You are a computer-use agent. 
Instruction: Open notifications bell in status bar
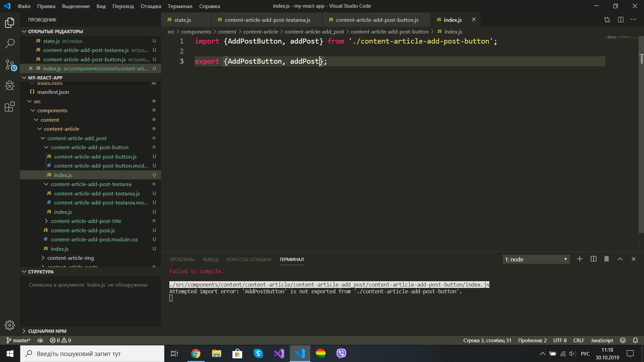point(635,340)
